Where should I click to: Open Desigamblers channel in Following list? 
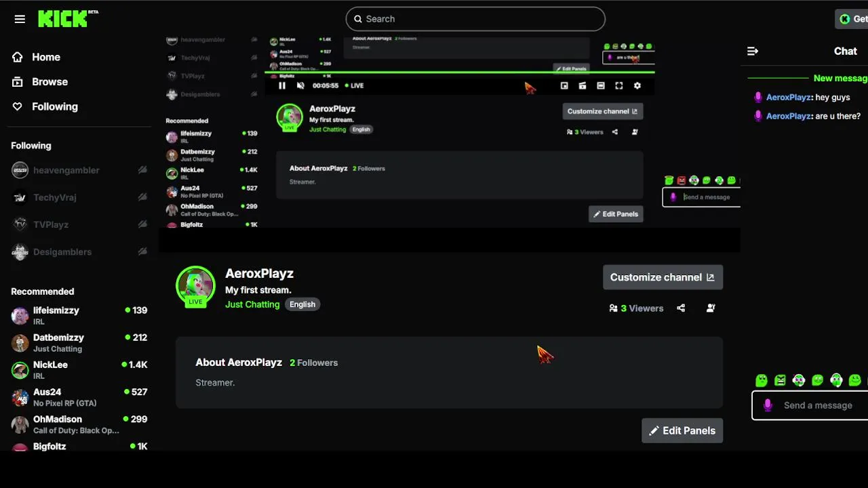79,251
